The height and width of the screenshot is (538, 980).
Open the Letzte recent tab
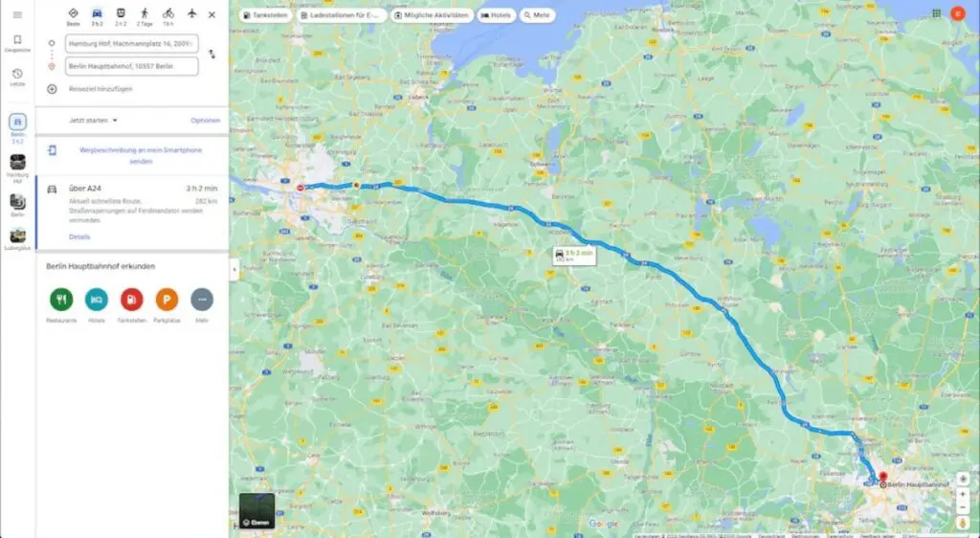tap(17, 78)
